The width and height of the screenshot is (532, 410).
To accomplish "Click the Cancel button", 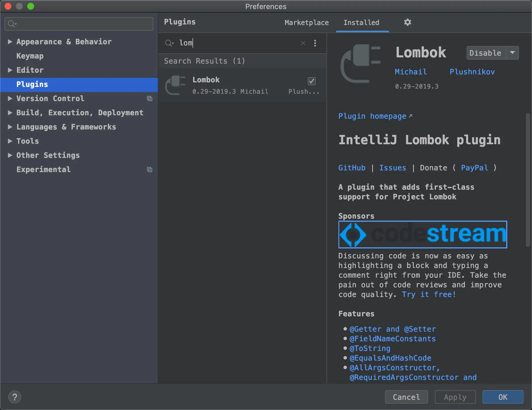I will pos(406,397).
